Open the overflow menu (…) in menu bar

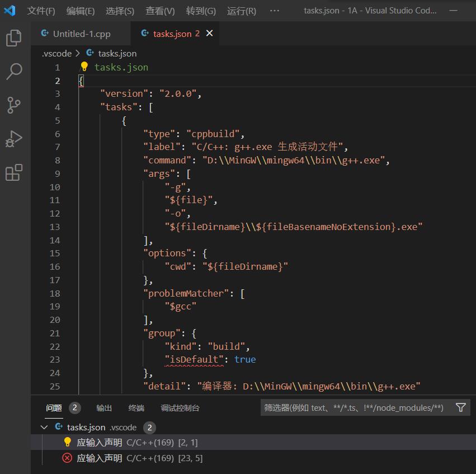click(274, 11)
